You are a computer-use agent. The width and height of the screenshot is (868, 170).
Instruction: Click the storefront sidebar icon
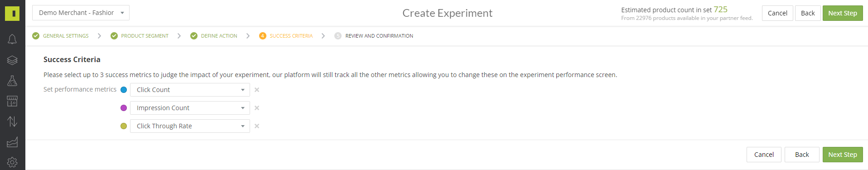click(12, 101)
